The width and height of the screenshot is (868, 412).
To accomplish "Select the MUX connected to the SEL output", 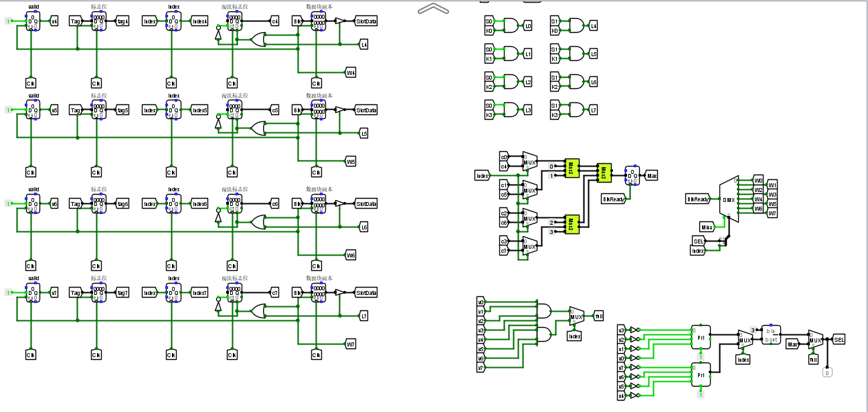I will point(815,340).
